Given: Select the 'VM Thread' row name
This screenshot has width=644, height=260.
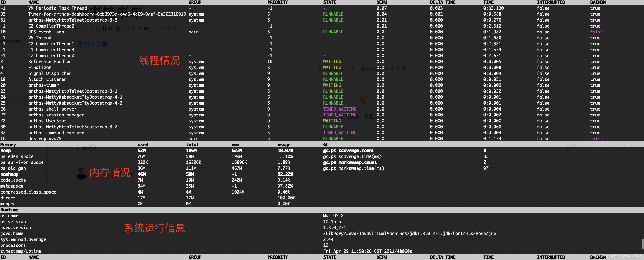Looking at the screenshot, I should (x=40, y=38).
